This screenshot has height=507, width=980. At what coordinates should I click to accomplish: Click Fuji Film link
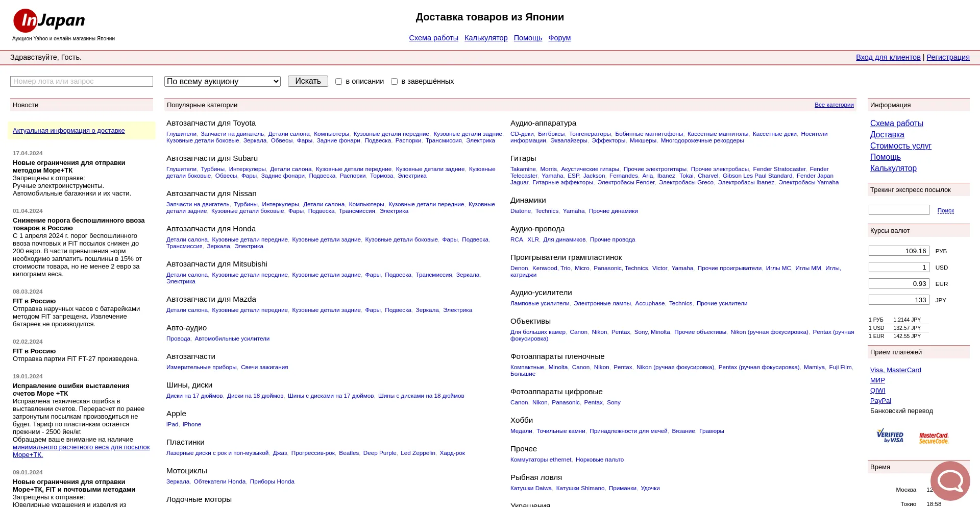[840, 367]
